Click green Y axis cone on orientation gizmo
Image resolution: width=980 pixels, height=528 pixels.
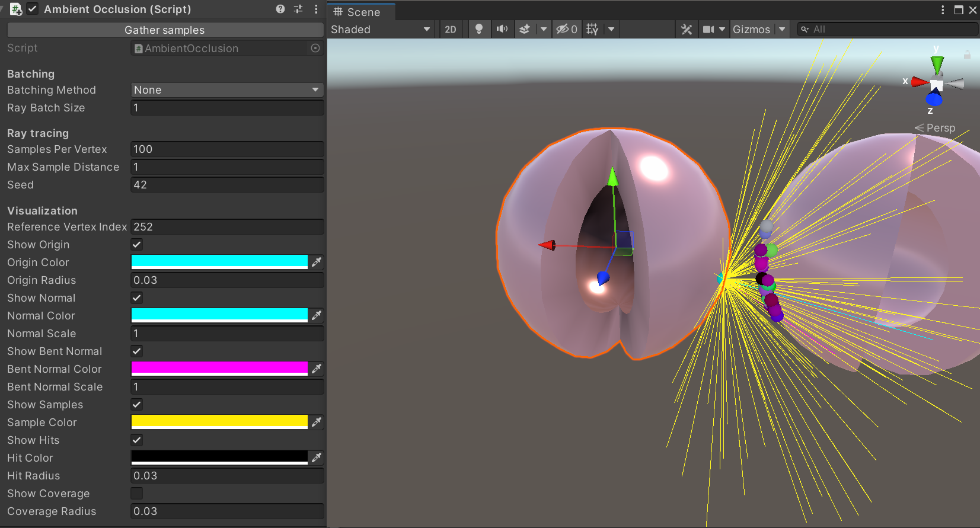pos(937,64)
